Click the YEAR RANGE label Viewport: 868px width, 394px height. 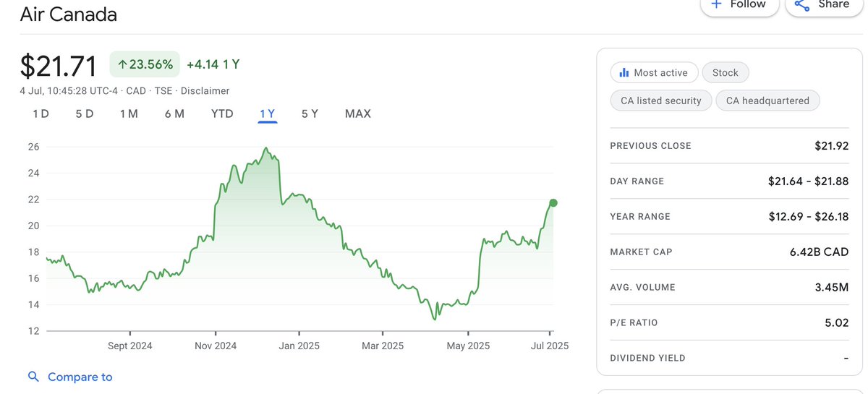pos(640,217)
